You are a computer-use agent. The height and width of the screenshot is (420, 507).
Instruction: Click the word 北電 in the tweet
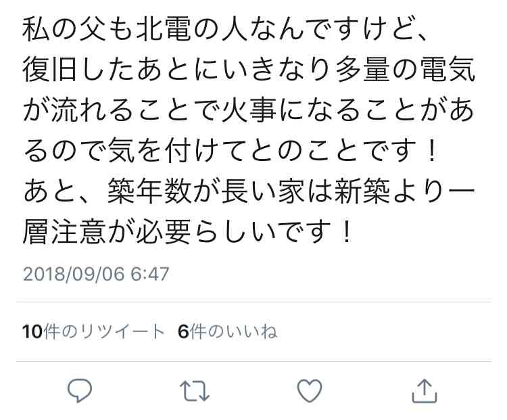coord(164,30)
